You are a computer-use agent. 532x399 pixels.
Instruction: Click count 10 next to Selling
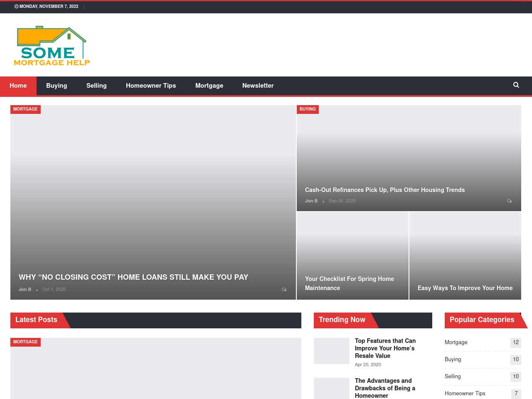pos(516,377)
